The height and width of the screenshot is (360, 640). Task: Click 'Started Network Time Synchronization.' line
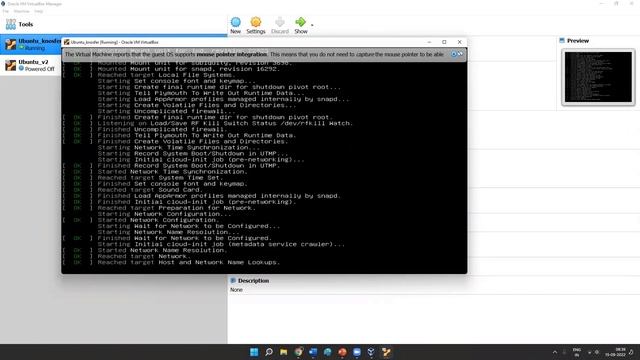point(172,172)
